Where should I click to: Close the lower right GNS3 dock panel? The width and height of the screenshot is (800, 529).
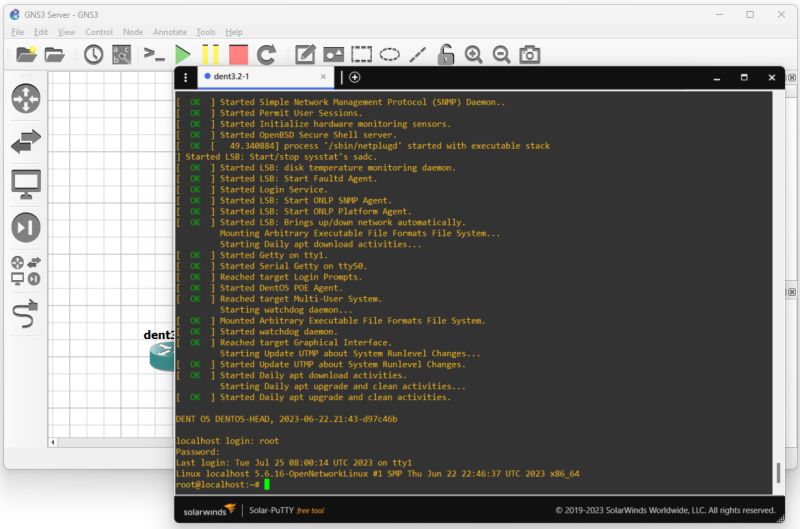(791, 292)
